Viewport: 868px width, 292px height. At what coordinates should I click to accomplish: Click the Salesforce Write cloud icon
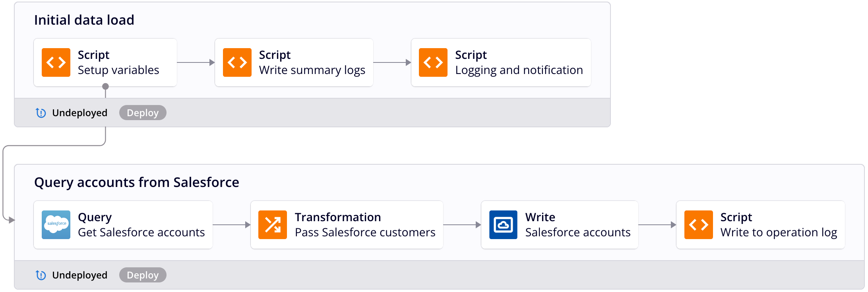pos(503,225)
